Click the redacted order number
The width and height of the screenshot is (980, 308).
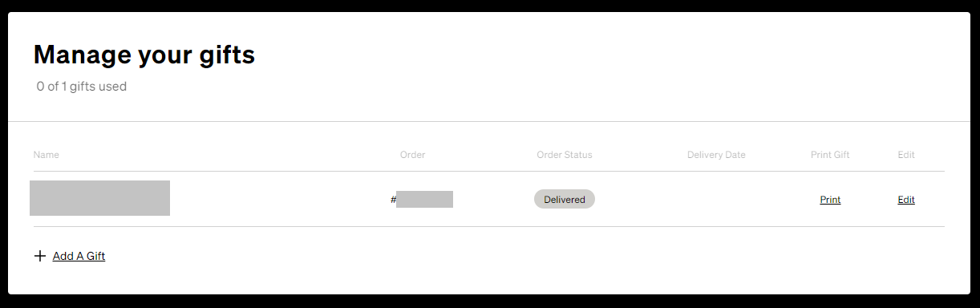pyautogui.click(x=424, y=200)
